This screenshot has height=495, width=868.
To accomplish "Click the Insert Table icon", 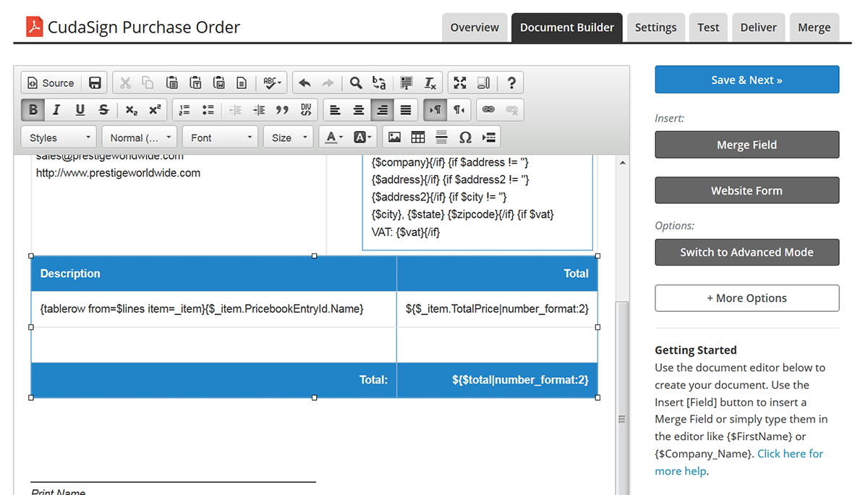I will pyautogui.click(x=417, y=137).
